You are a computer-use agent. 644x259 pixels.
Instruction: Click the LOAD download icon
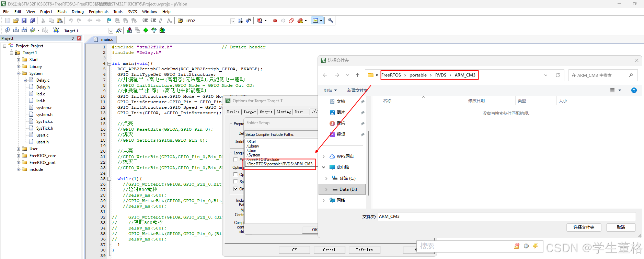(x=56, y=30)
